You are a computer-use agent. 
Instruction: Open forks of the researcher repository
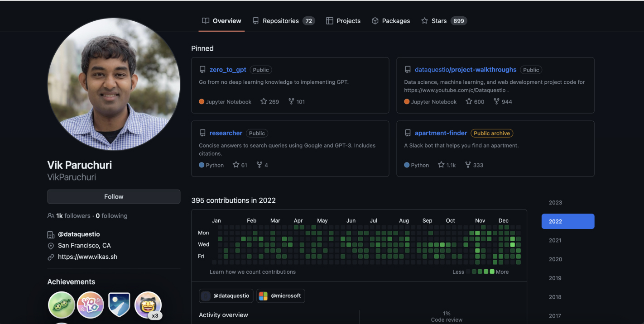tap(262, 165)
